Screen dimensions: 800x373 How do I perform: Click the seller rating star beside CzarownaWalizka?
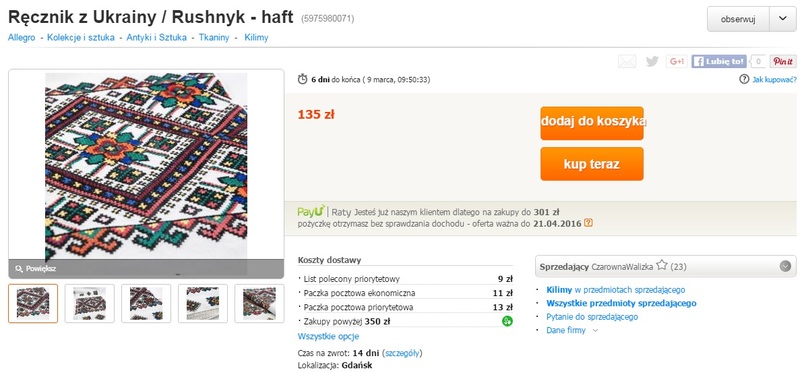(662, 265)
